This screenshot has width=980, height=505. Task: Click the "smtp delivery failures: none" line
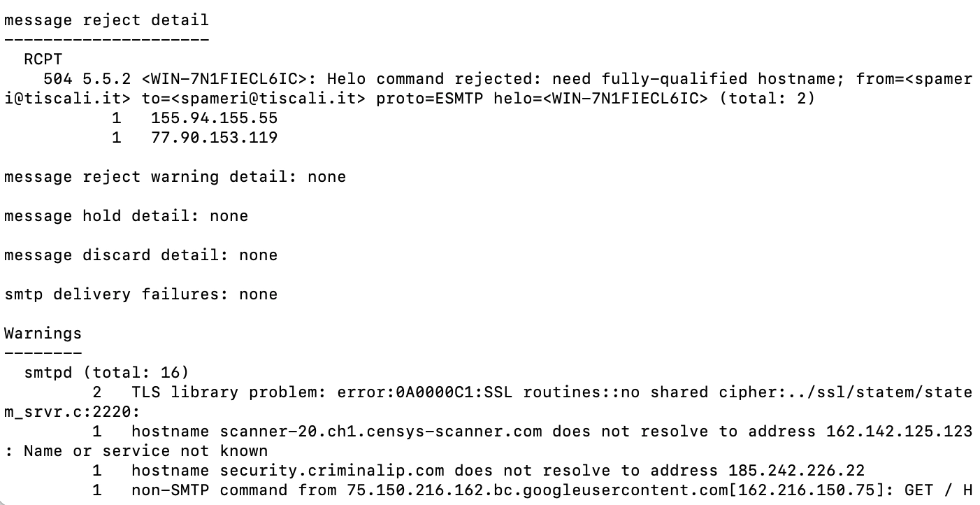point(140,294)
